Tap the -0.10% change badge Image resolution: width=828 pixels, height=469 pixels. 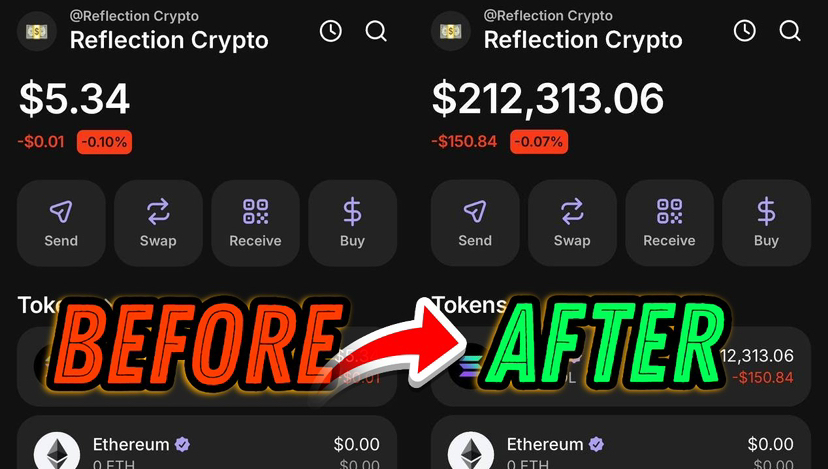(x=105, y=142)
